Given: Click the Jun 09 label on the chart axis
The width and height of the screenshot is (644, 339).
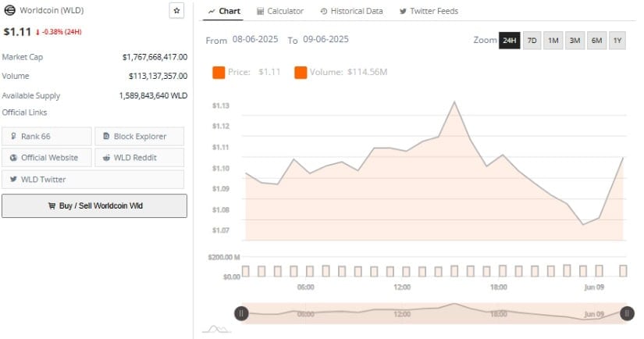Looking at the screenshot, I should pos(594,287).
